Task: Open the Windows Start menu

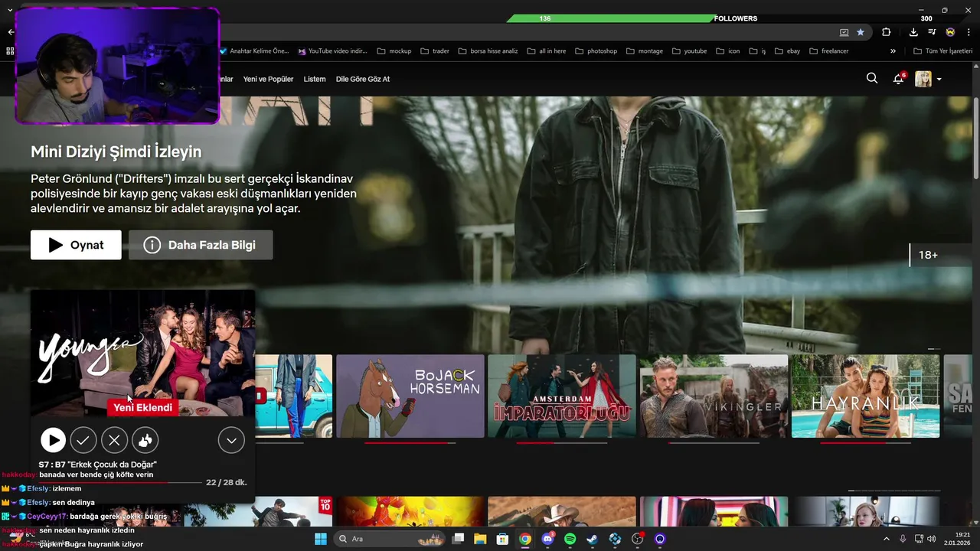Action: (321, 539)
